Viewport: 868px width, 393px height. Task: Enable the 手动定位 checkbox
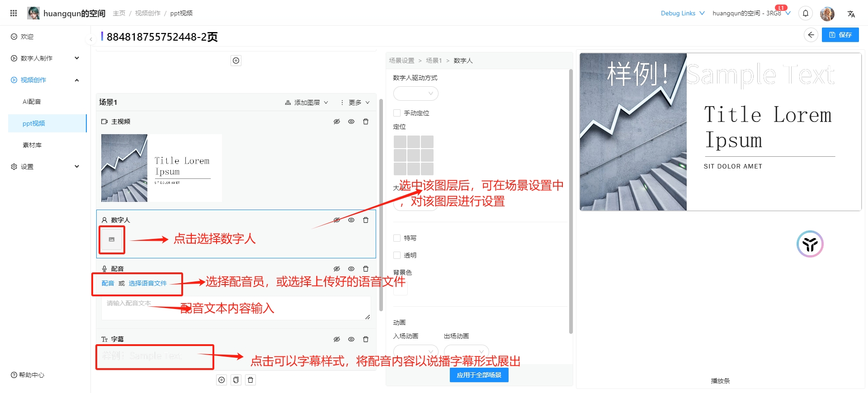click(x=397, y=113)
